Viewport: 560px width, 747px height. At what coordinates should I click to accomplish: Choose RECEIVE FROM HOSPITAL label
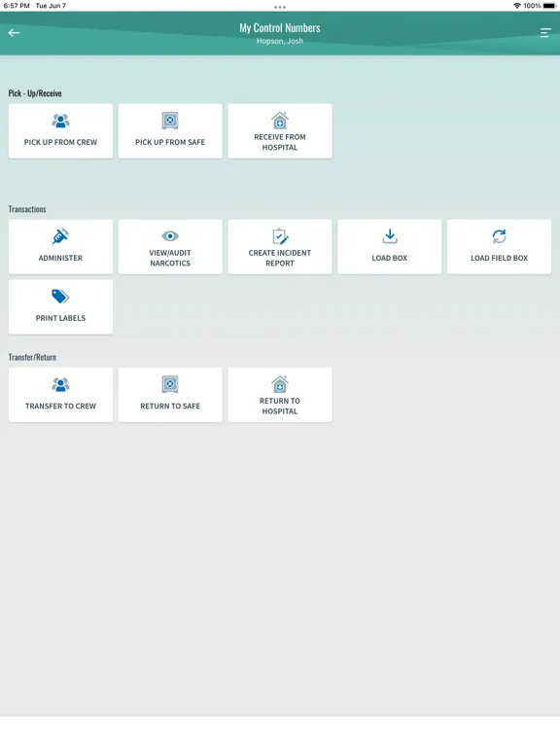pos(280,142)
